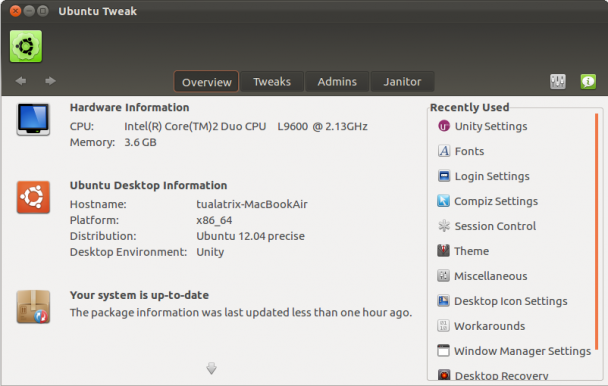Click the Memory value 3.6 GB
The image size is (608, 386).
140,142
